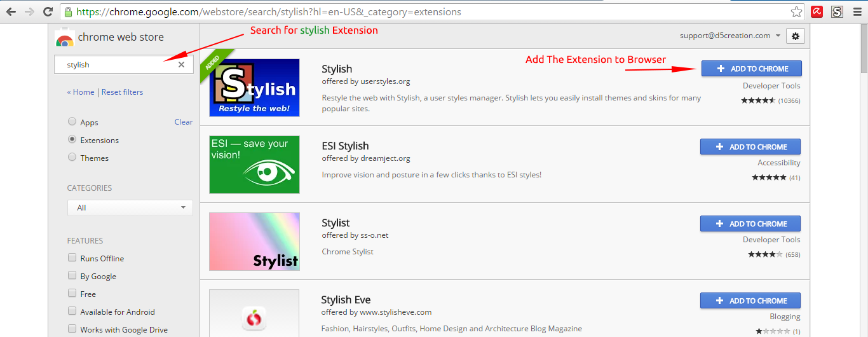Enable the Runs Offline checkbox
Screen dimensions: 868x337
[72, 258]
